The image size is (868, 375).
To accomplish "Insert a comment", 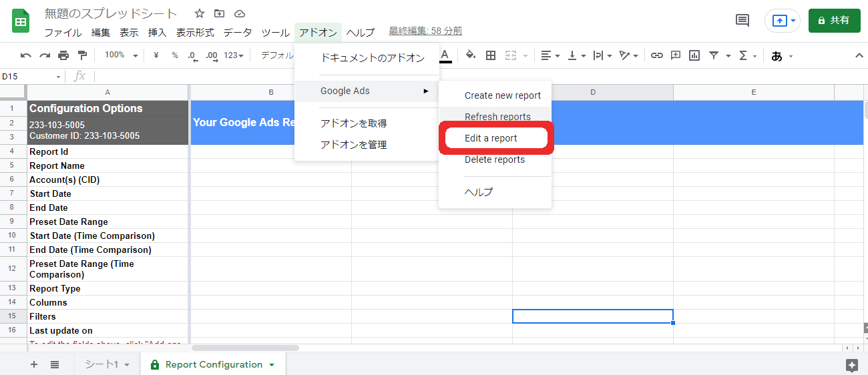I will point(676,55).
